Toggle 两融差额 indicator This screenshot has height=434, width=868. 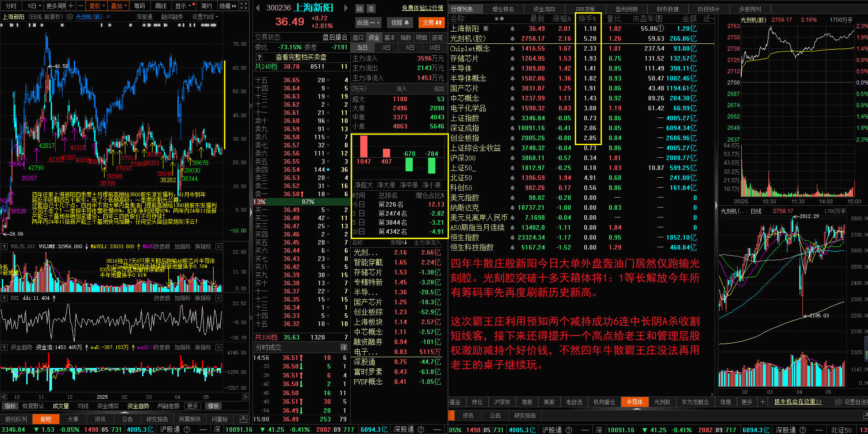[x=168, y=406]
